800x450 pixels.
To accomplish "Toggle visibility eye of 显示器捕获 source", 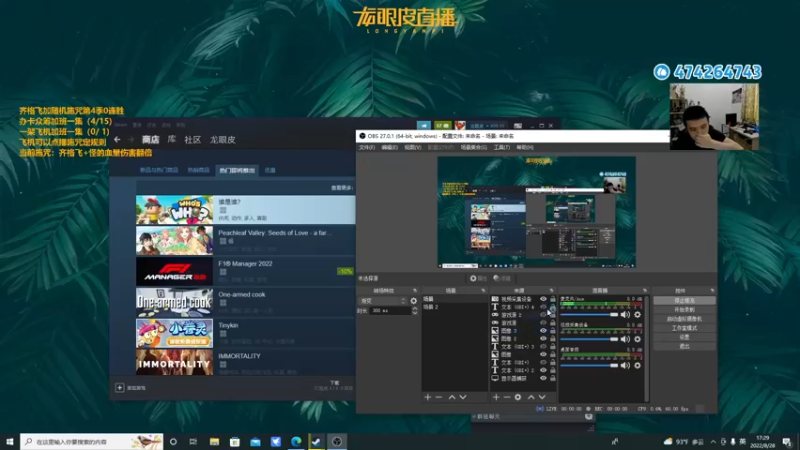I will pyautogui.click(x=543, y=378).
